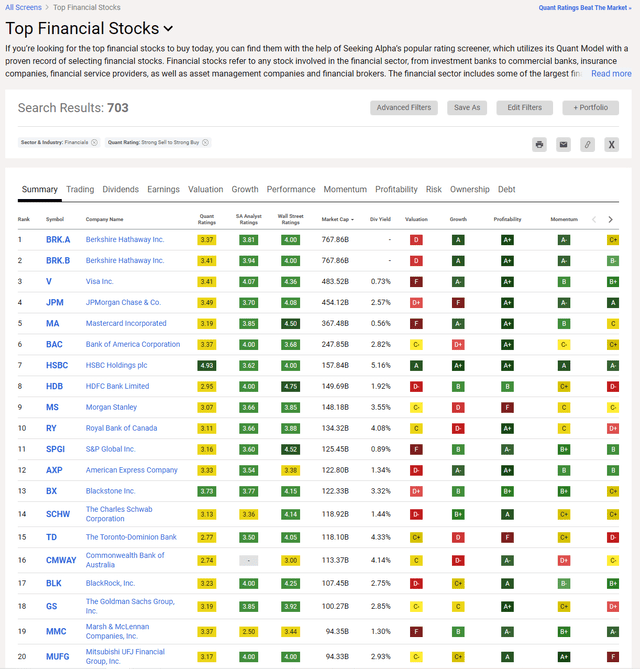Click the Save As button
The image size is (640, 669).
tap(467, 108)
